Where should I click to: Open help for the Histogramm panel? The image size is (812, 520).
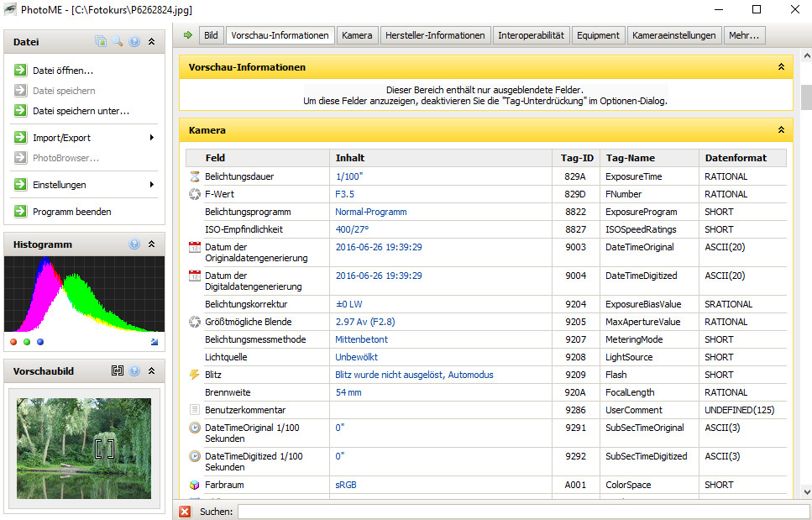pos(134,244)
